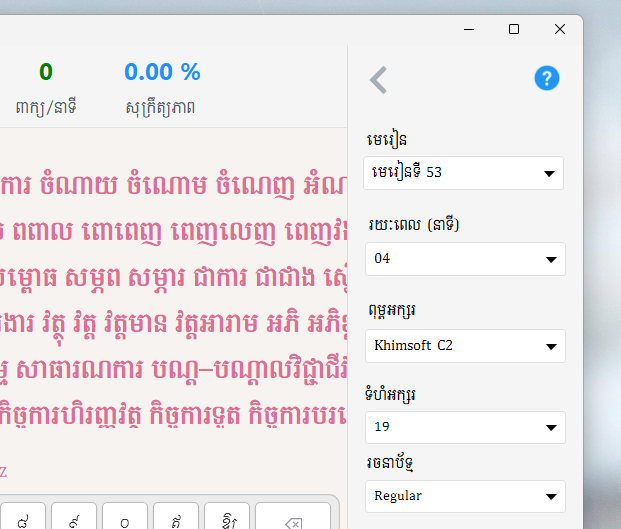Click the 0.00 % accuracy indicator
Screen dimensions: 621x529
162,72
